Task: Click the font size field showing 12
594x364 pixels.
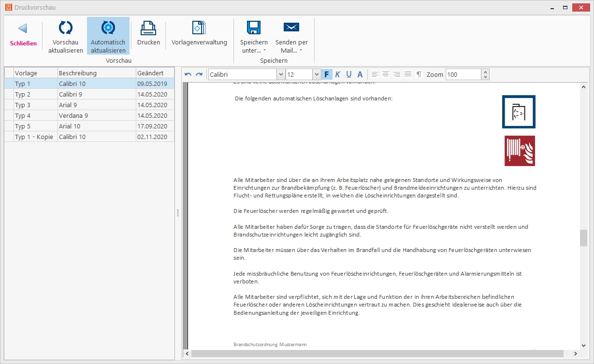Action: pyautogui.click(x=299, y=74)
